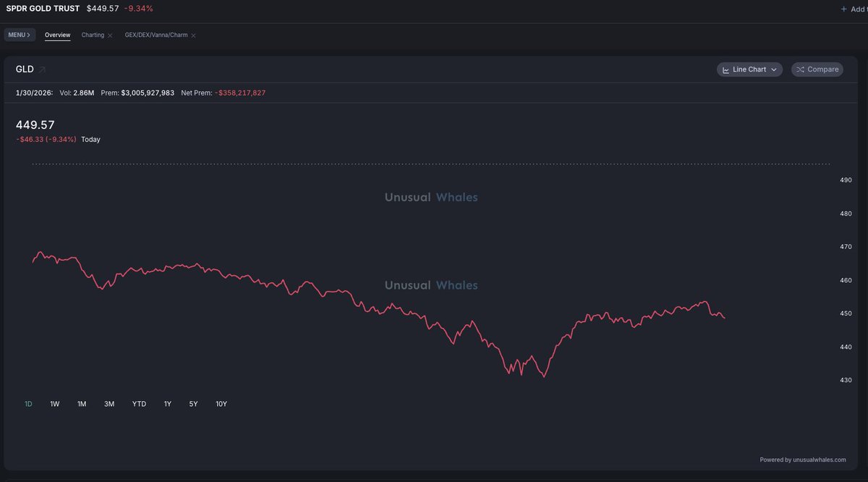Viewport: 868px width, 482px height.
Task: Click the plus icon at top right
Action: [x=843, y=9]
